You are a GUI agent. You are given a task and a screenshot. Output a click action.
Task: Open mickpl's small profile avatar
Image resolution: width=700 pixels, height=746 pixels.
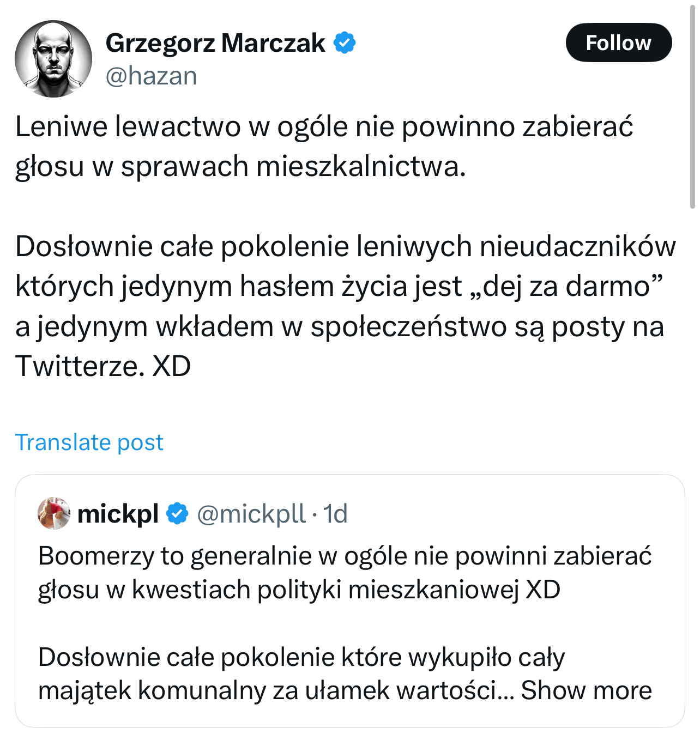[x=54, y=513]
